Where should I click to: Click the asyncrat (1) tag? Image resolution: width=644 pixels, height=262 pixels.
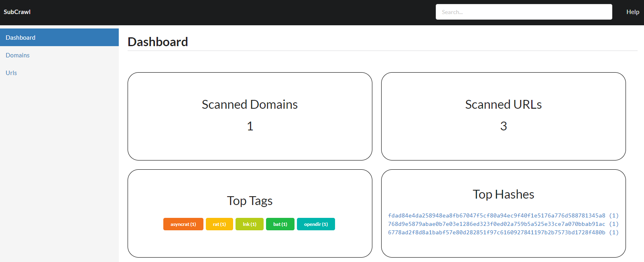click(x=183, y=224)
